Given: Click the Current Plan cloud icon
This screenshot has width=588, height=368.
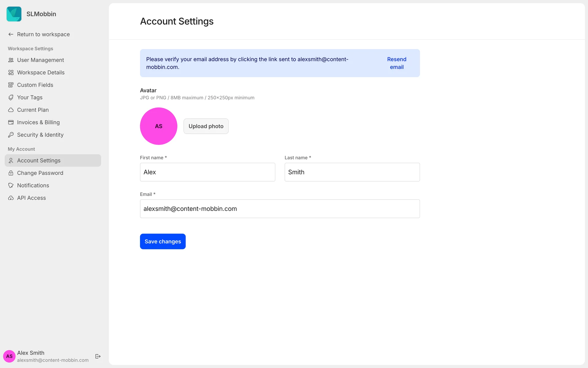Looking at the screenshot, I should point(11,110).
